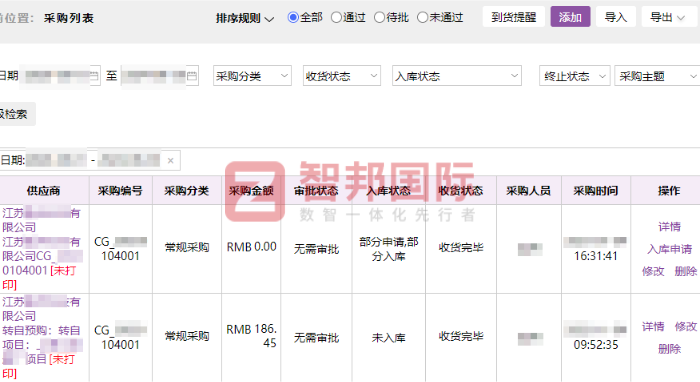Open 详情 for the RMB 0.00 row
Image resolution: width=700 pixels, height=382 pixels.
click(x=669, y=227)
